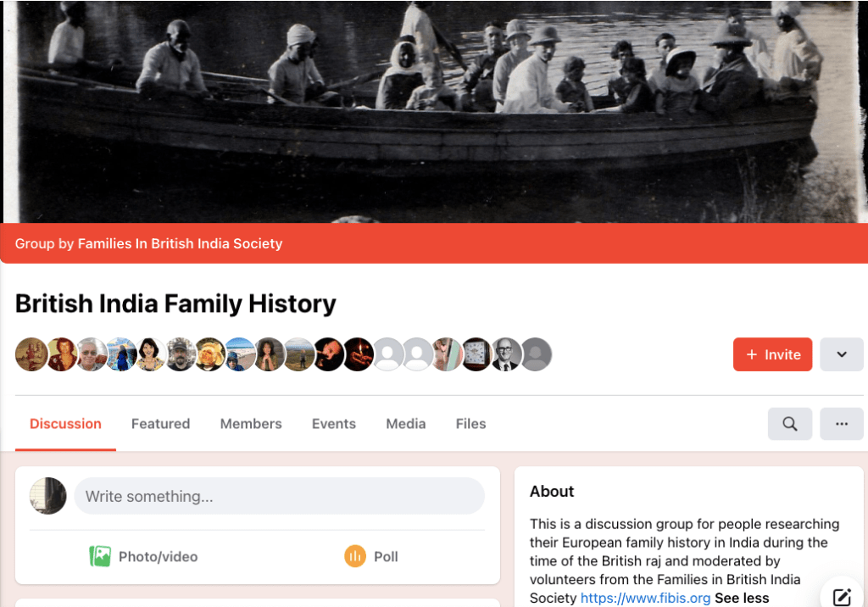
Task: Go to the Members tab
Action: 251,424
